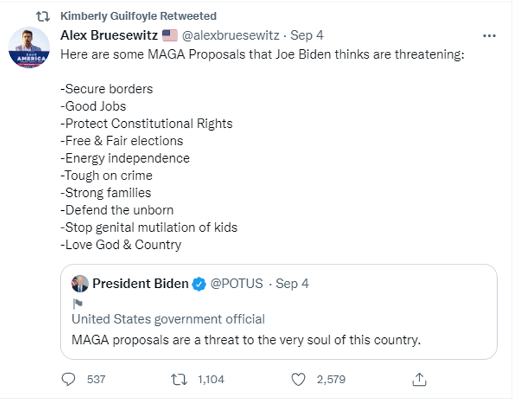Click the retweeted indicator icon at top
The height and width of the screenshot is (400, 532).
point(43,16)
